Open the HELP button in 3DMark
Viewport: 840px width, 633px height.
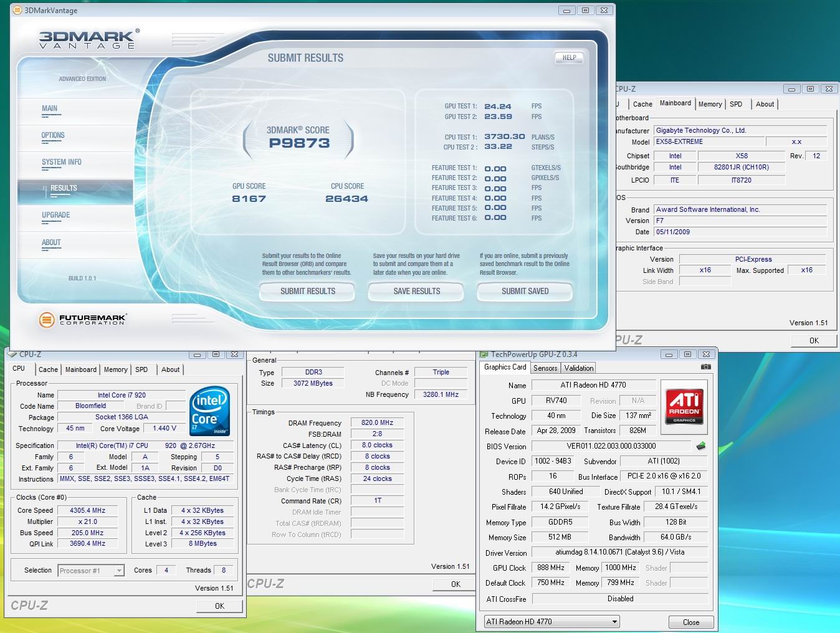(x=569, y=58)
